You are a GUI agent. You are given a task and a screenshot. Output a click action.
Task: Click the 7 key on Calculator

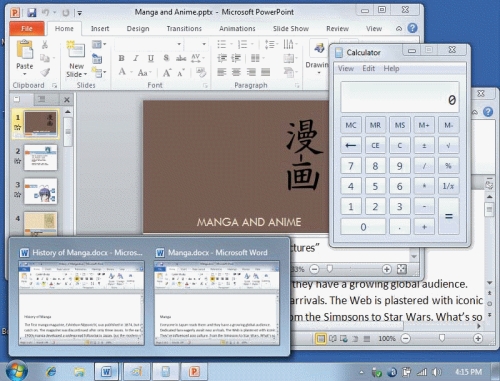pyautogui.click(x=351, y=166)
